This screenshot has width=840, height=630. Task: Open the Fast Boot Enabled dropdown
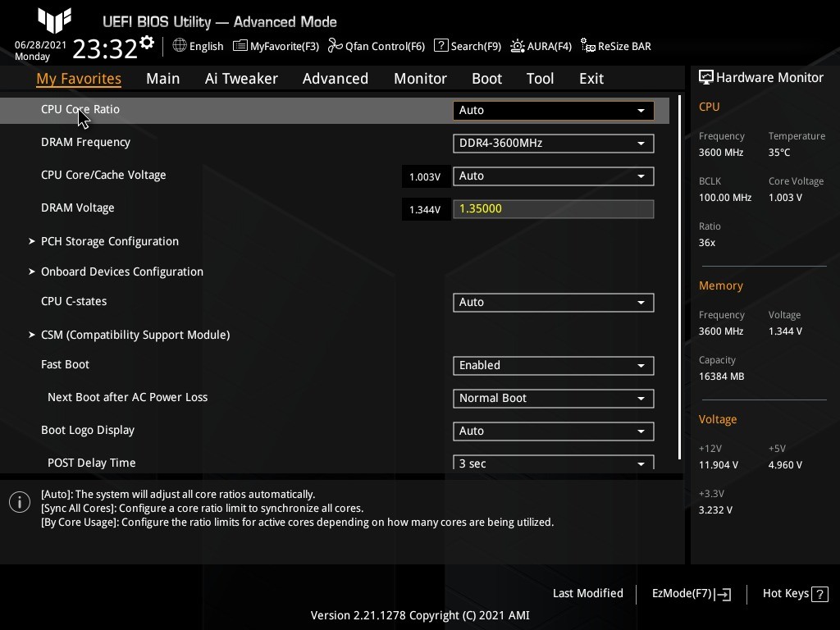[553, 365]
